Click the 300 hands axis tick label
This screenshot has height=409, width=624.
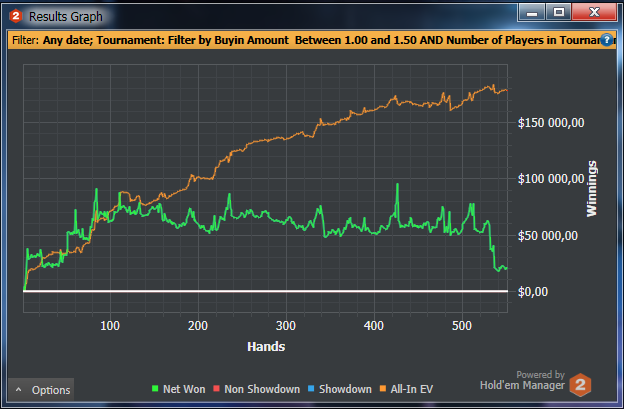(286, 326)
